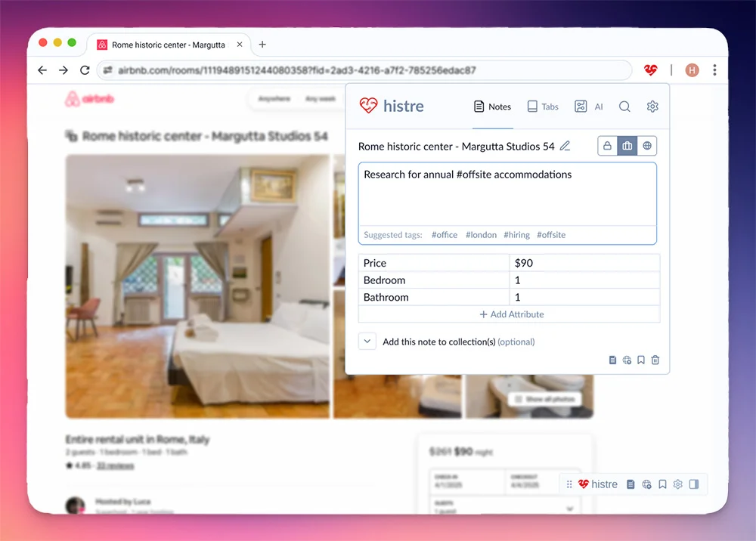Click the host avatar photo
Screen dimensions: 756x541
[75, 505]
